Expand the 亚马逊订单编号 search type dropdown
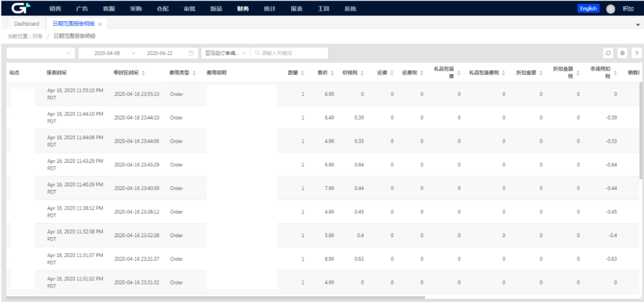Viewport: 644px width, 302px height. 225,53
